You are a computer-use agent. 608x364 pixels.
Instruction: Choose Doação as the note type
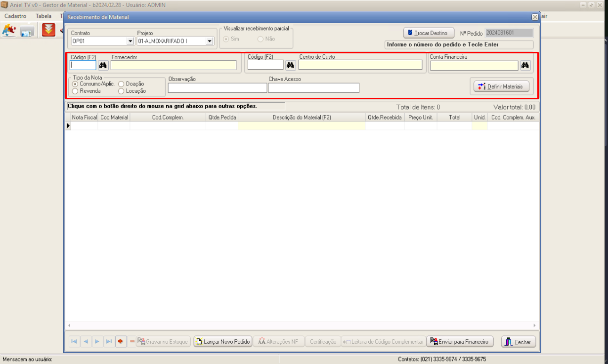coord(121,84)
